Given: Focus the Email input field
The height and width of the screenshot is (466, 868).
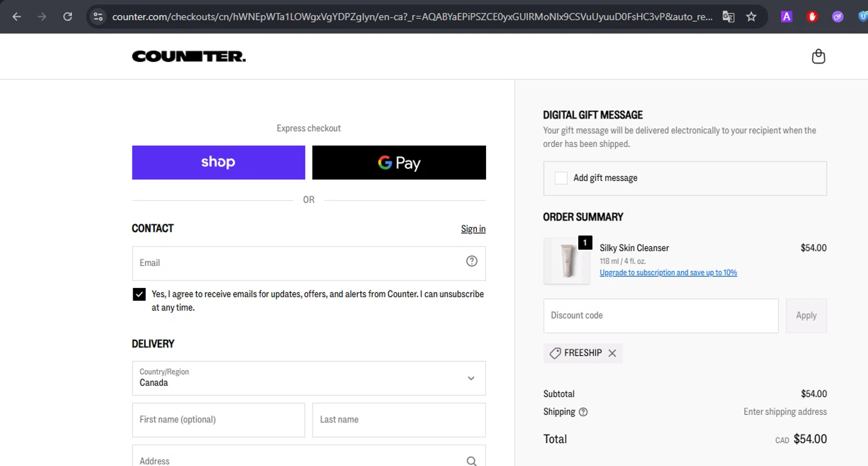Looking at the screenshot, I should [309, 264].
